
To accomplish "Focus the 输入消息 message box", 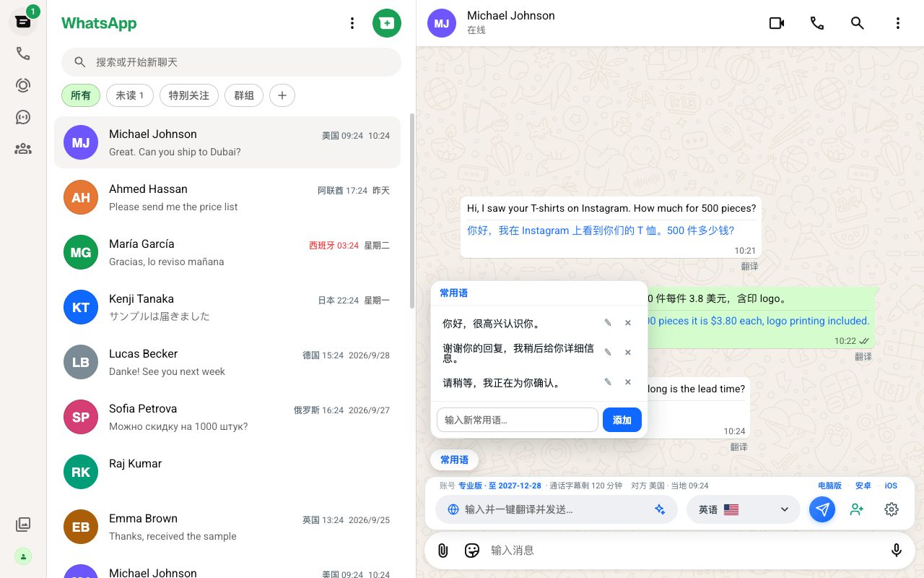I will tap(684, 551).
